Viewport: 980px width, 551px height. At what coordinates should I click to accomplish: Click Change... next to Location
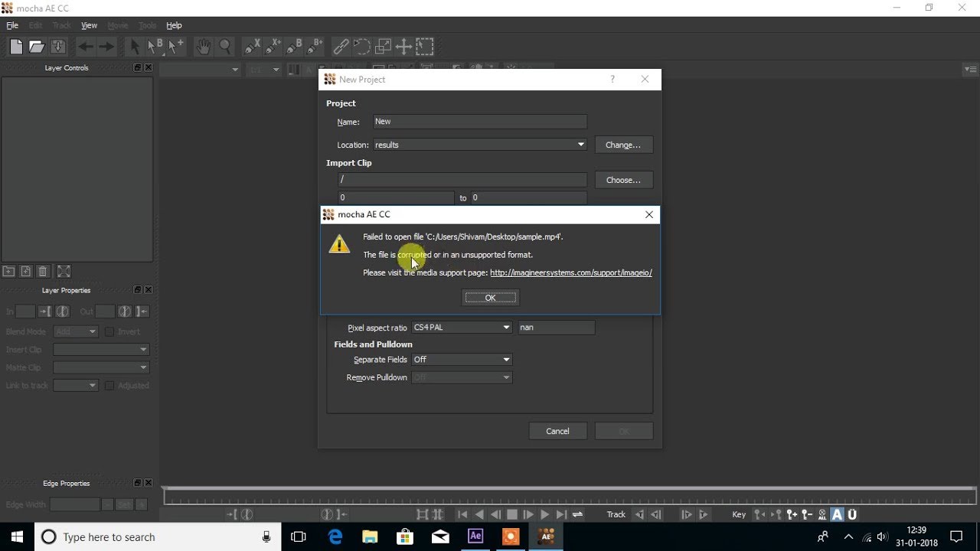[623, 145]
